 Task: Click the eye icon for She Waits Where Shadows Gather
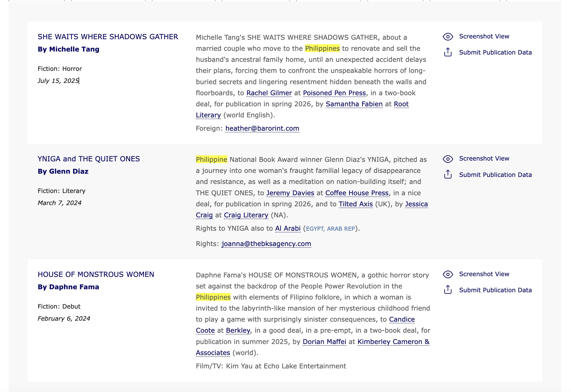(x=448, y=37)
